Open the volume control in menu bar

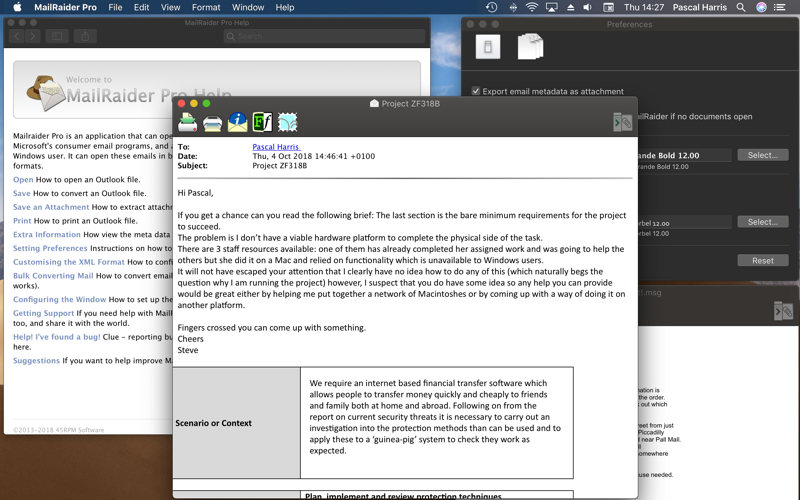pyautogui.click(x=587, y=7)
